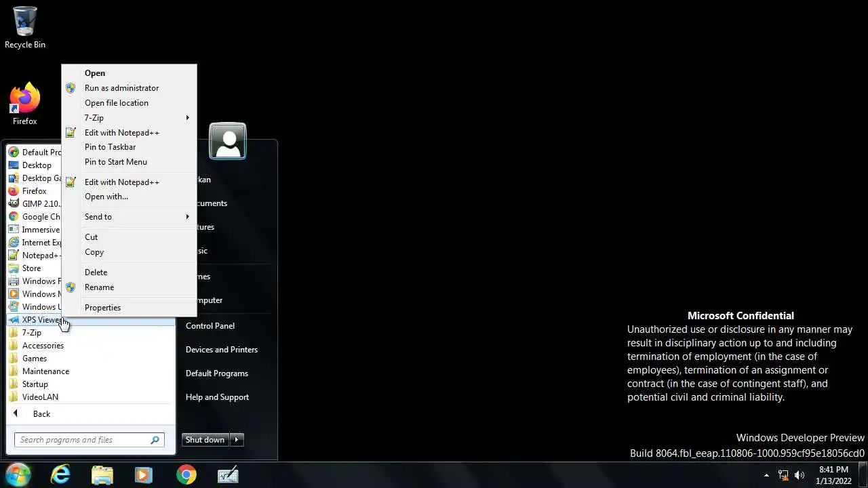Screen dimensions: 868x488
Task: Click the user account picture
Action: tap(228, 141)
